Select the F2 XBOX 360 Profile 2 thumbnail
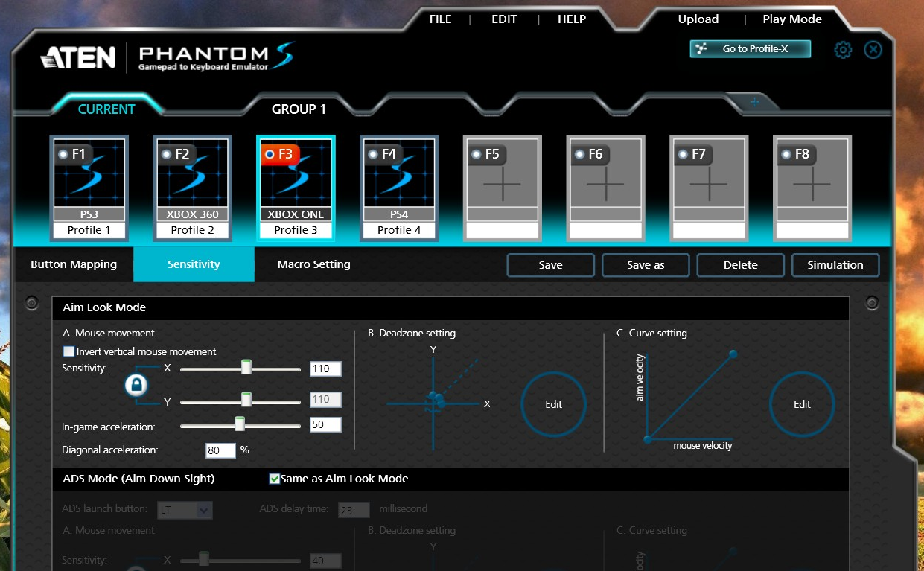The image size is (924, 571). tap(192, 188)
